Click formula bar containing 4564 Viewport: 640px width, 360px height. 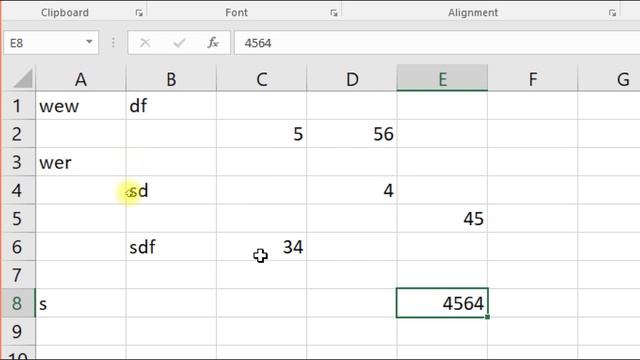point(437,42)
